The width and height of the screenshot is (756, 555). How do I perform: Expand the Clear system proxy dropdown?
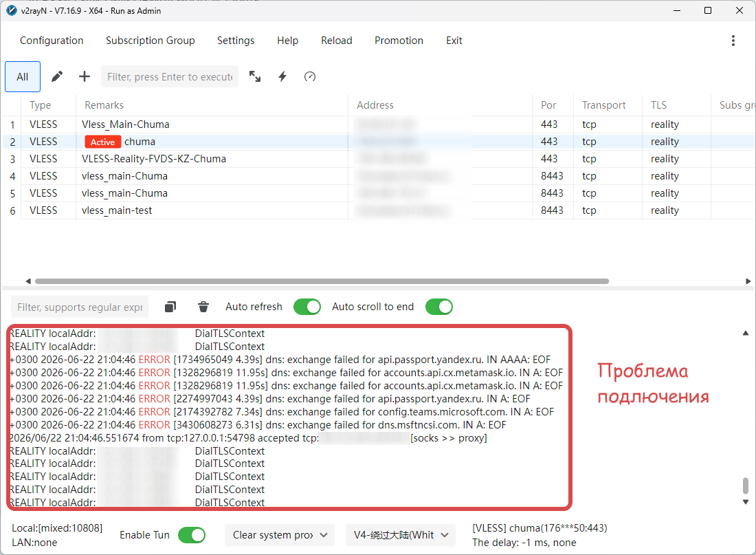click(280, 535)
